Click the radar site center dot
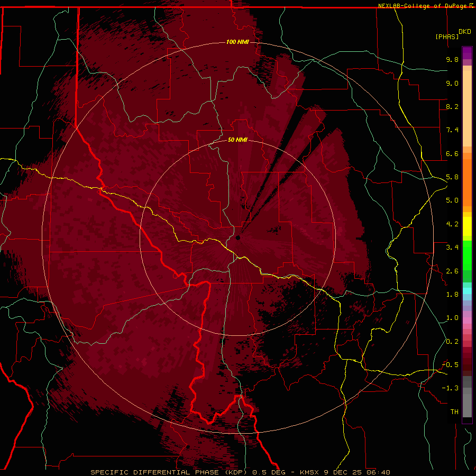476x476 pixels. point(238,237)
